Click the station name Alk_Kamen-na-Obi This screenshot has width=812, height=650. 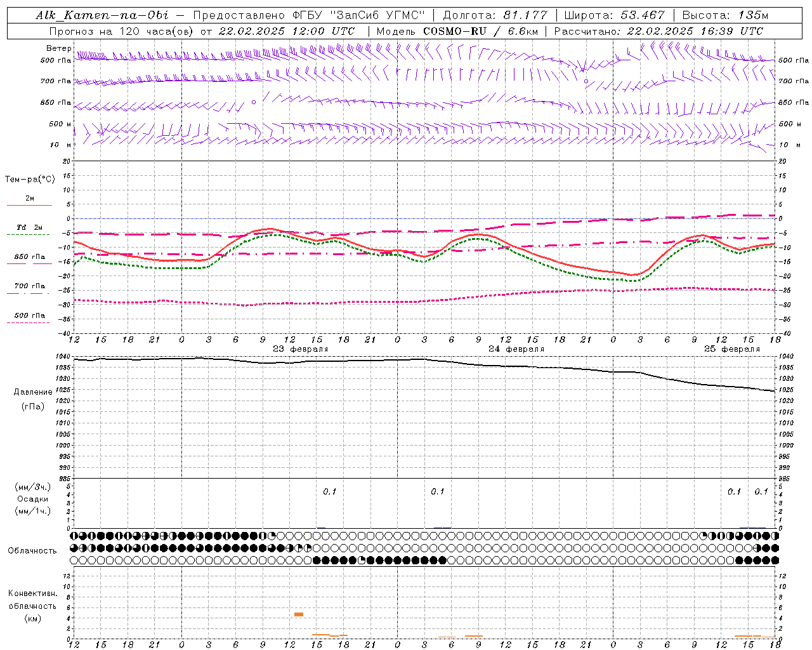coord(101,15)
